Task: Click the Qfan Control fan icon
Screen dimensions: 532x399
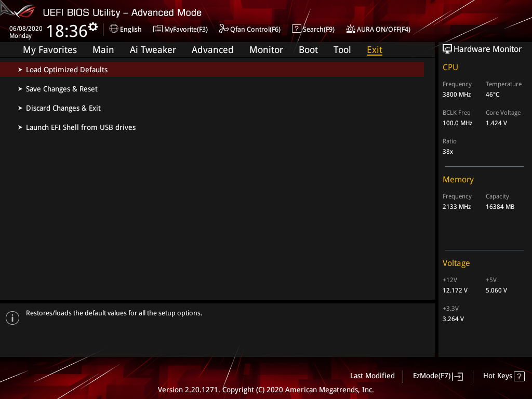Action: 223,29
